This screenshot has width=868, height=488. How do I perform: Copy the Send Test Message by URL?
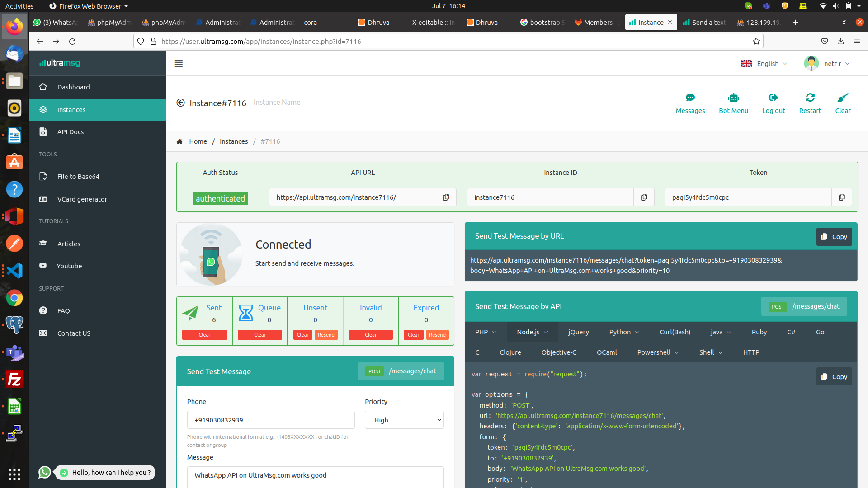(834, 237)
